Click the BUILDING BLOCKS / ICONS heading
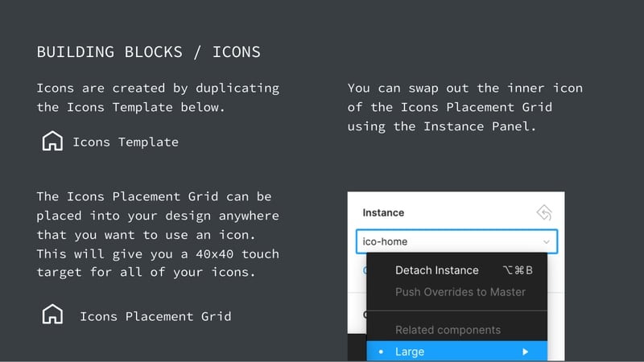The width and height of the screenshot is (644, 362). click(x=148, y=52)
